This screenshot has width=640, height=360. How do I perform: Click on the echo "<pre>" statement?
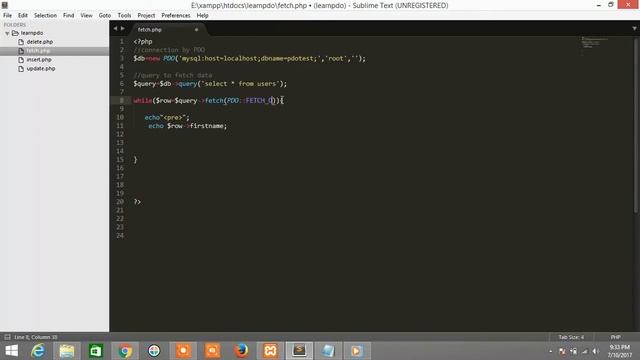click(167, 117)
